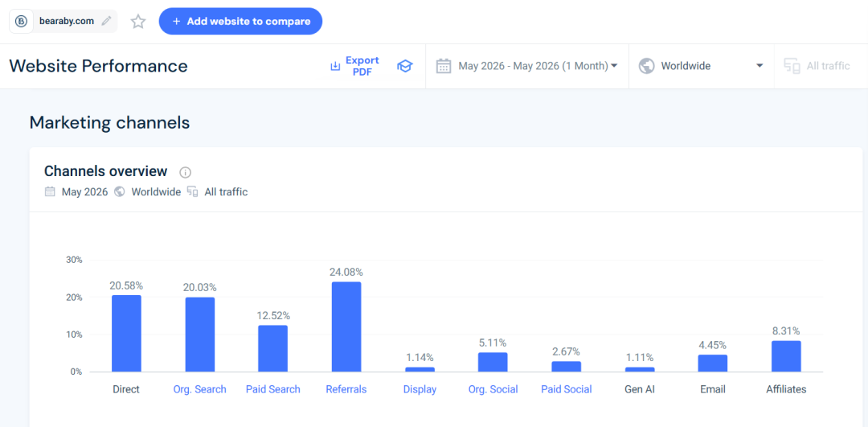This screenshot has width=868, height=427.
Task: Click the Direct bar in chart
Action: [126, 334]
